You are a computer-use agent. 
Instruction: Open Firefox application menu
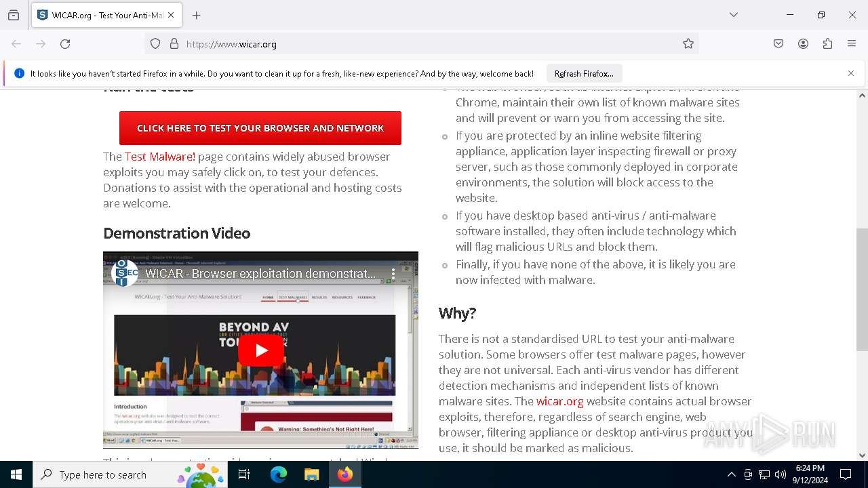pyautogui.click(x=852, y=44)
